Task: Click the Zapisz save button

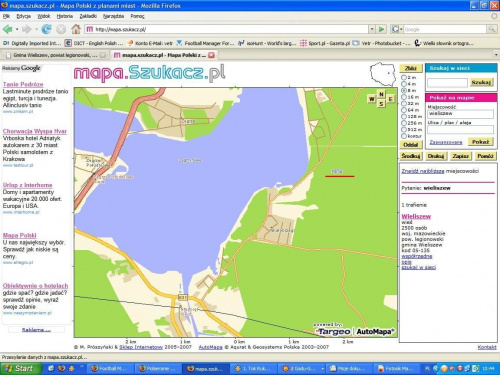Action: click(x=461, y=156)
